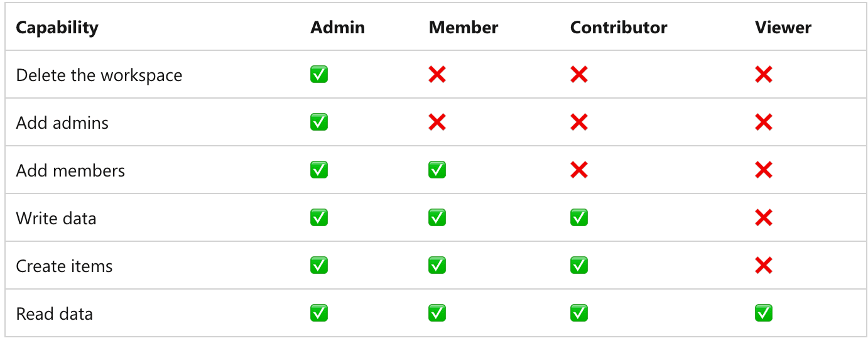
Task: Click the Viewer red X for Add admins
Action: click(764, 122)
